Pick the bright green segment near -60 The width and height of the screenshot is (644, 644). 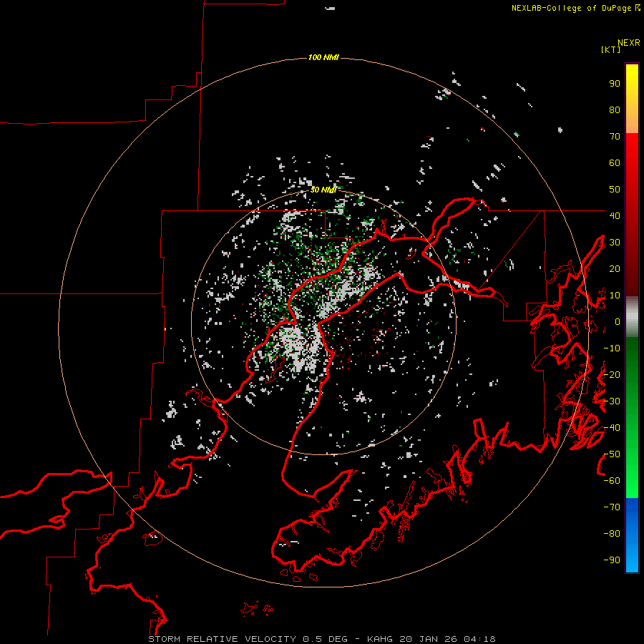point(632,481)
